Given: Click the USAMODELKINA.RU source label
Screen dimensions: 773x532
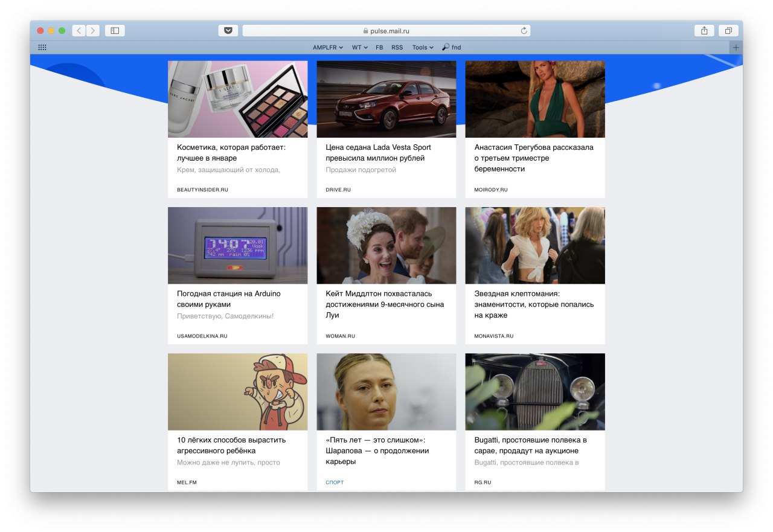Looking at the screenshot, I should click(x=202, y=336).
